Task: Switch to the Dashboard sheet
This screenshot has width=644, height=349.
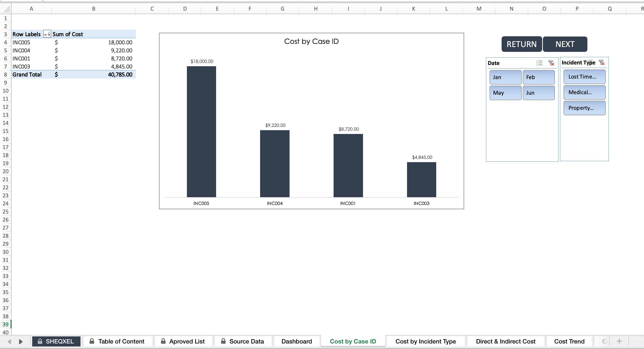Action: click(296, 341)
